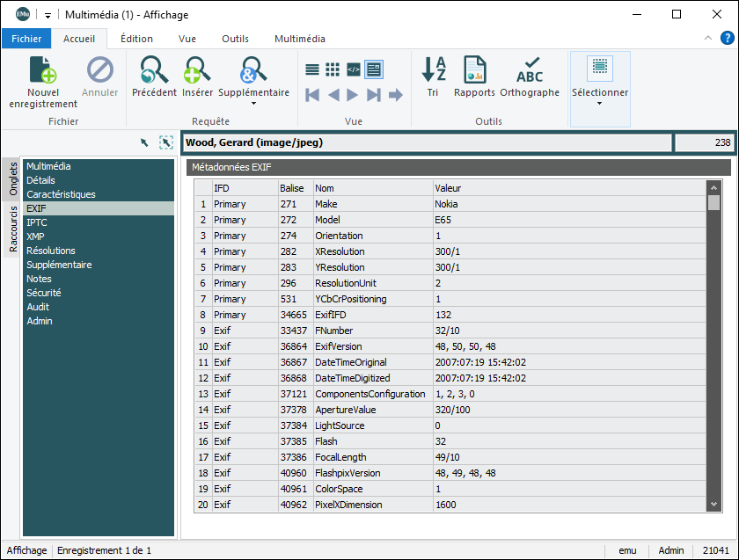
Task: Go to the first record arrow
Action: 312,95
